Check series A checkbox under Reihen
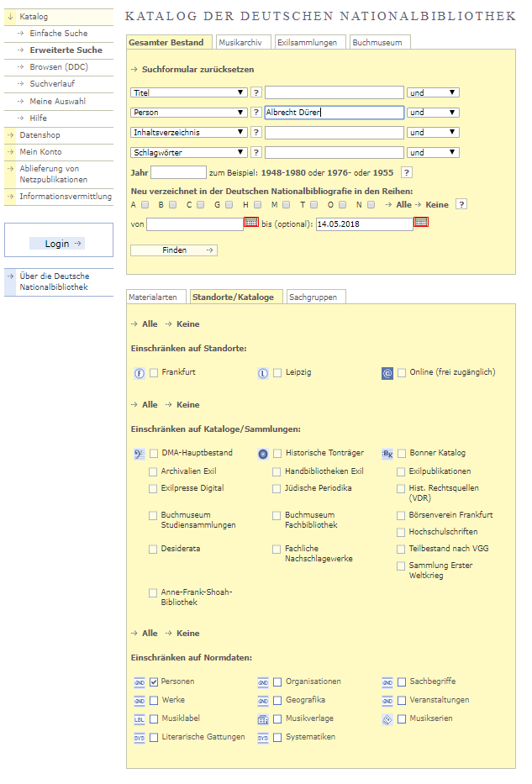This screenshot has height=784, width=532. [x=145, y=204]
